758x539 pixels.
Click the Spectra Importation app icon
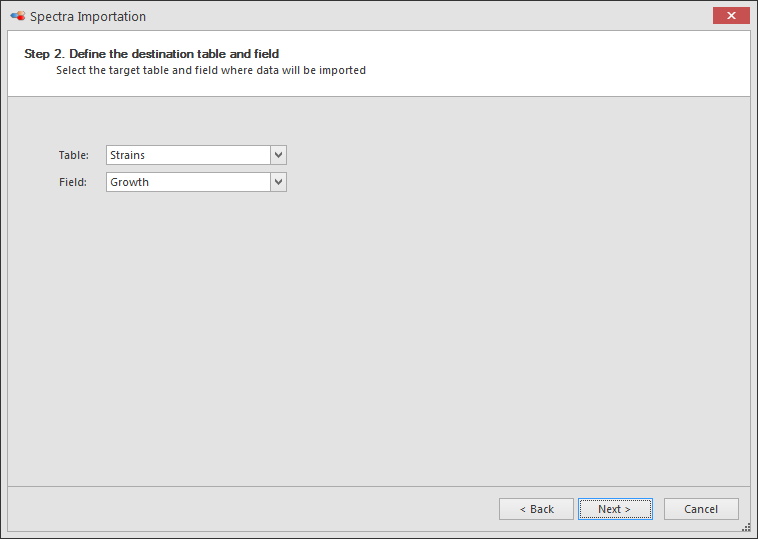click(17, 16)
